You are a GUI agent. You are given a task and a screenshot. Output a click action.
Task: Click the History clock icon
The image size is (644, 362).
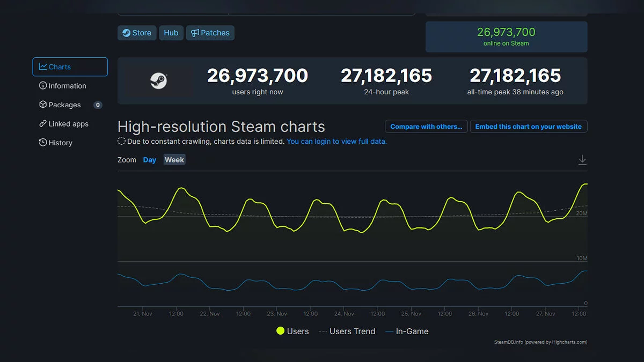(x=43, y=143)
